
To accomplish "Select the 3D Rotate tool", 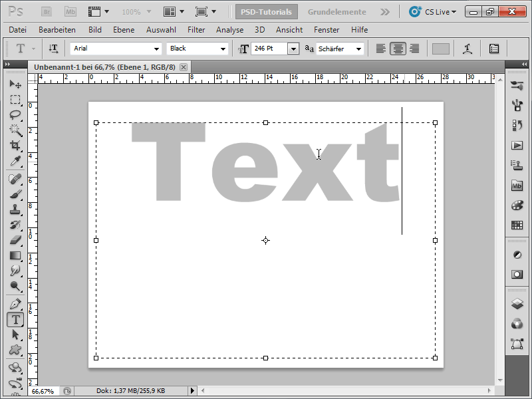I will coord(15,368).
